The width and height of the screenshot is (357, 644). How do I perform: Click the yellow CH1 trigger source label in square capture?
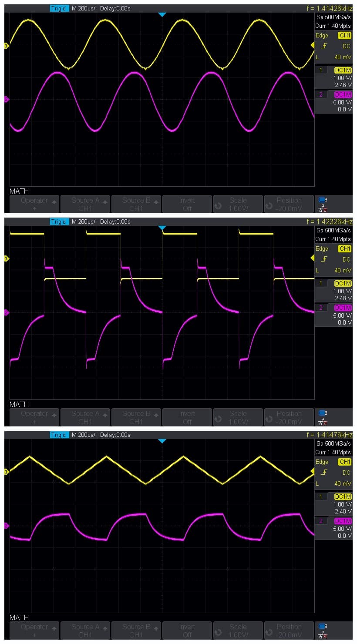(344, 248)
